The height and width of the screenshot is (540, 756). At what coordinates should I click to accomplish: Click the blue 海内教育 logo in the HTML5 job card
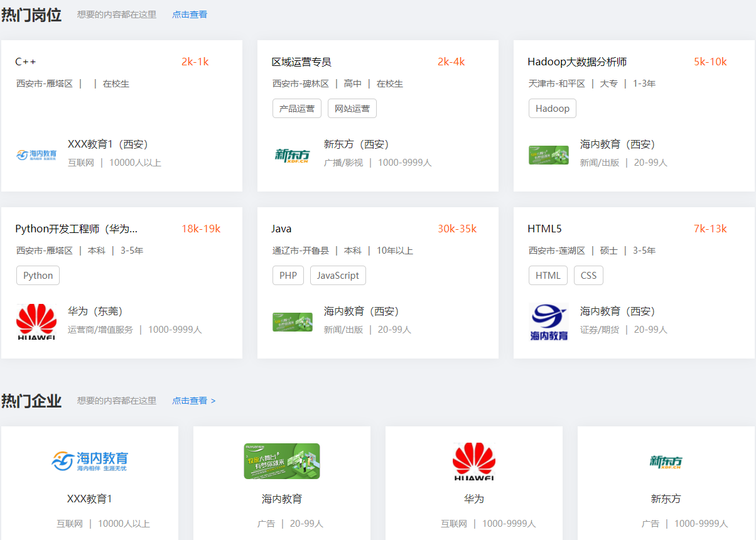(x=549, y=321)
